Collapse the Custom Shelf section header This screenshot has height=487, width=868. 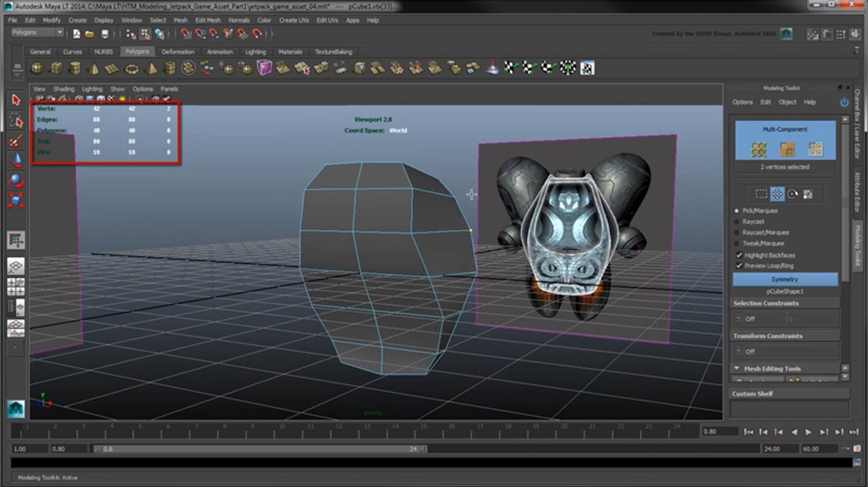point(789,394)
